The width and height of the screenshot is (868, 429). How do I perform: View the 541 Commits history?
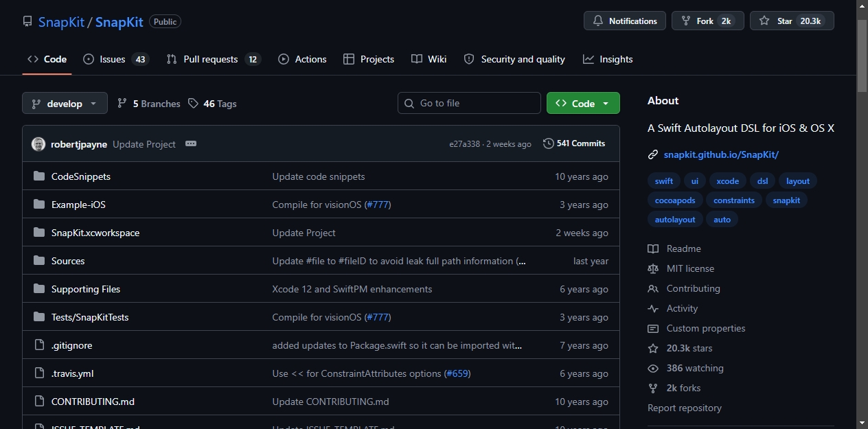point(574,143)
